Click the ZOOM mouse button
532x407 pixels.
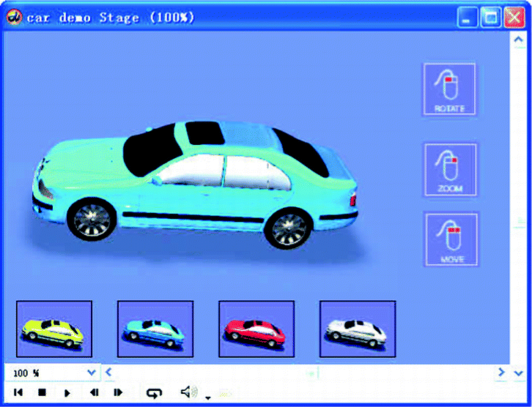pyautogui.click(x=451, y=170)
